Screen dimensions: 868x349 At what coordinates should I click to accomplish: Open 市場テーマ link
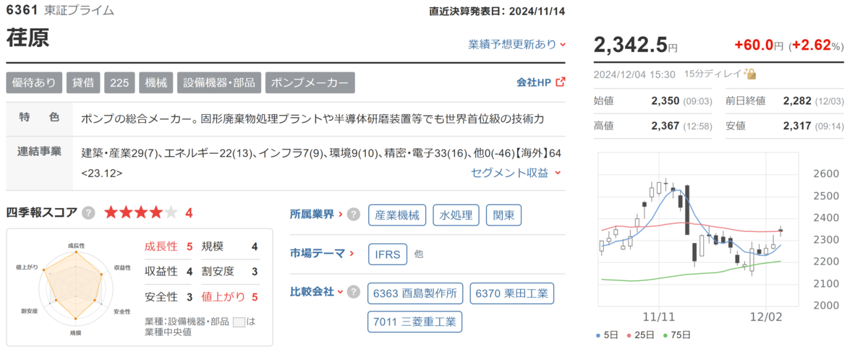[x=322, y=254]
